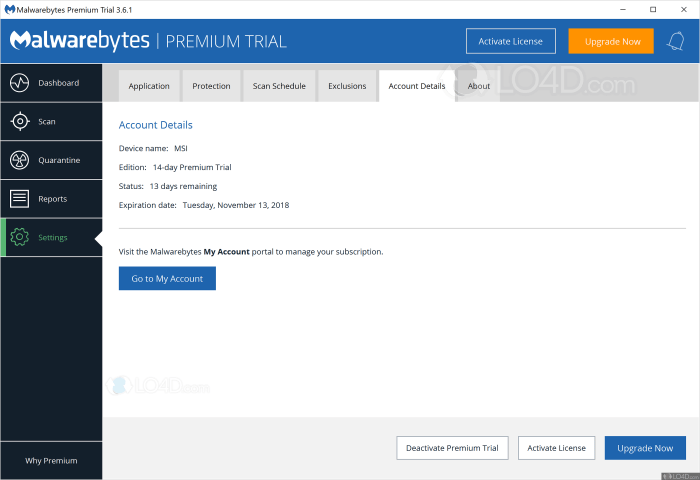This screenshot has width=700, height=480.
Task: Switch to the Application tab
Action: pos(149,86)
